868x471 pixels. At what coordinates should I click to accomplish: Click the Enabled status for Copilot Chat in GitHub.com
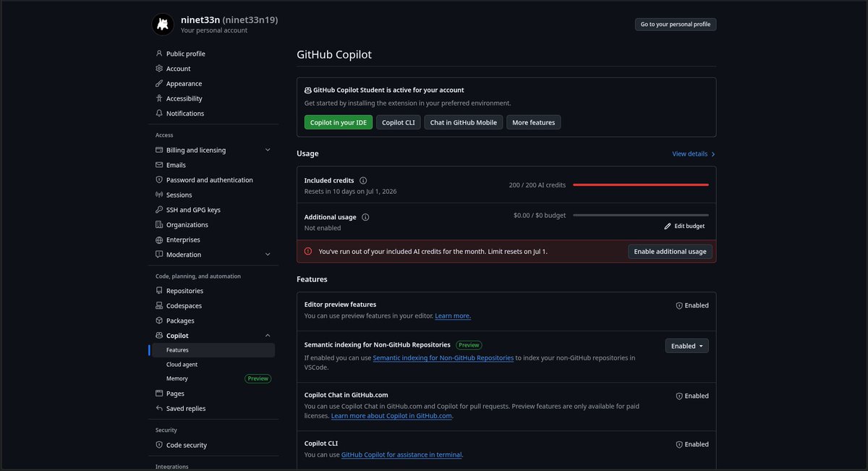point(692,396)
